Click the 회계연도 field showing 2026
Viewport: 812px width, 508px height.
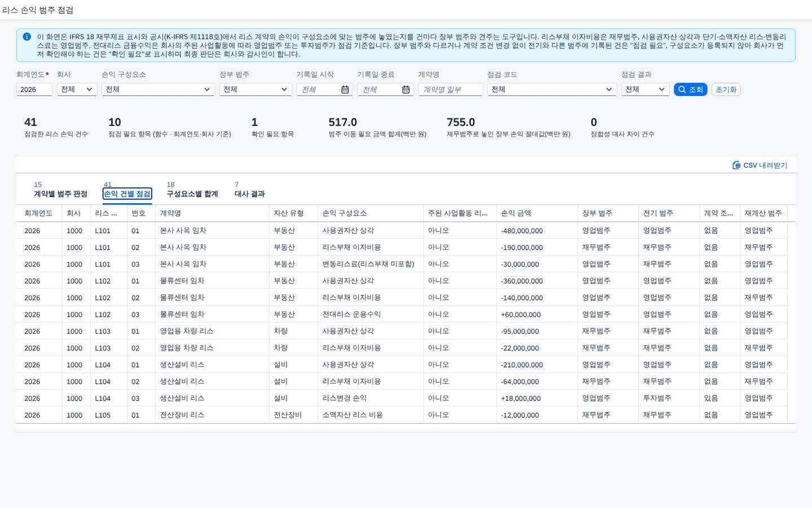click(34, 90)
